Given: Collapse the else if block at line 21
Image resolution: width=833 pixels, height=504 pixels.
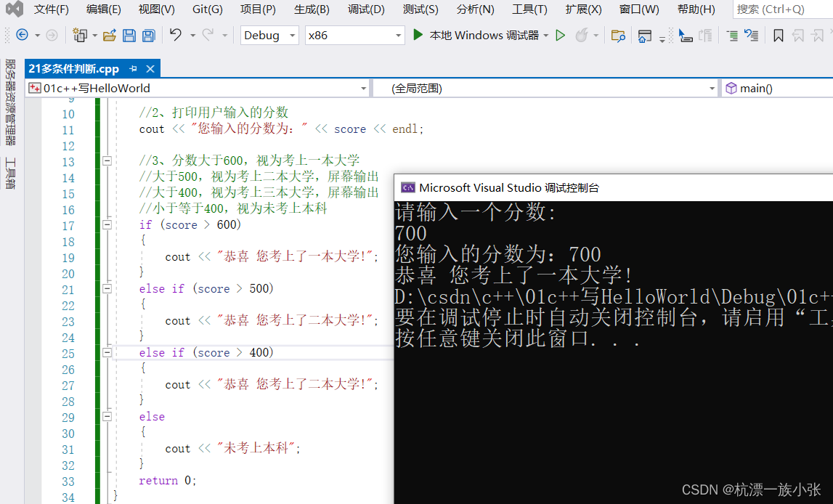Looking at the screenshot, I should (107, 288).
